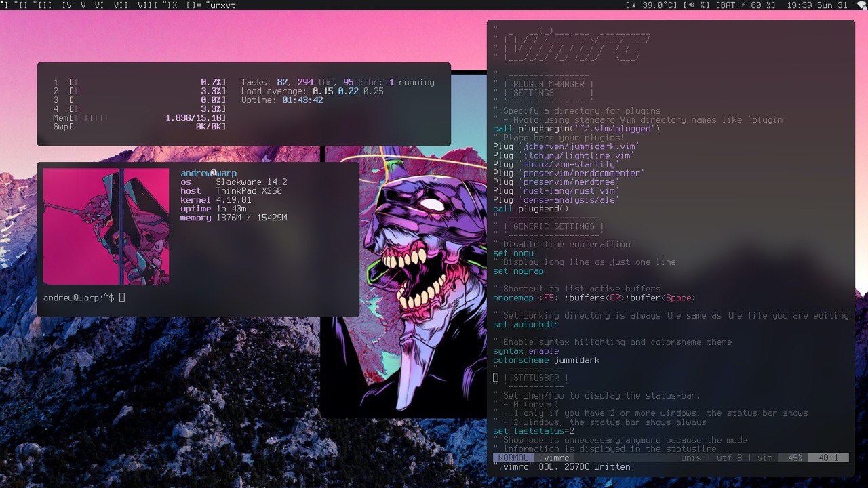868x488 pixels.
Task: Click the nnoremap <F5> mapping line
Action: (594, 298)
